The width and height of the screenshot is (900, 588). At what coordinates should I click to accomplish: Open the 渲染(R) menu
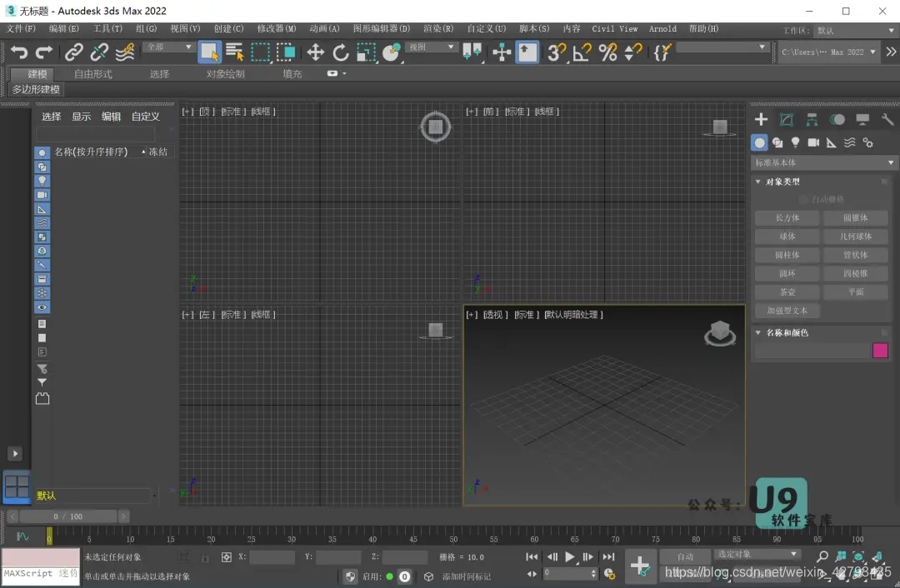[x=438, y=28]
